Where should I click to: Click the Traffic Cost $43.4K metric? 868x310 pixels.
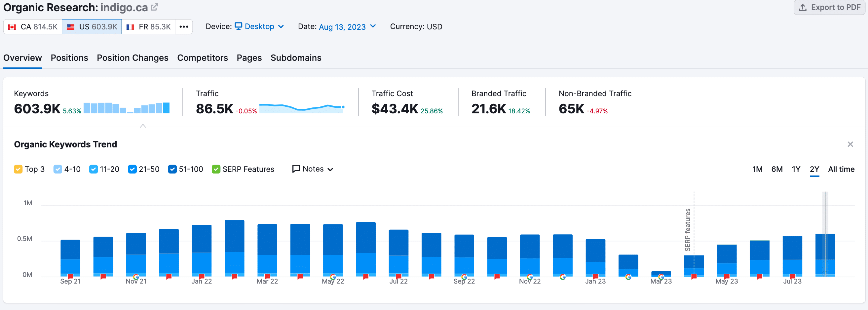click(x=395, y=108)
